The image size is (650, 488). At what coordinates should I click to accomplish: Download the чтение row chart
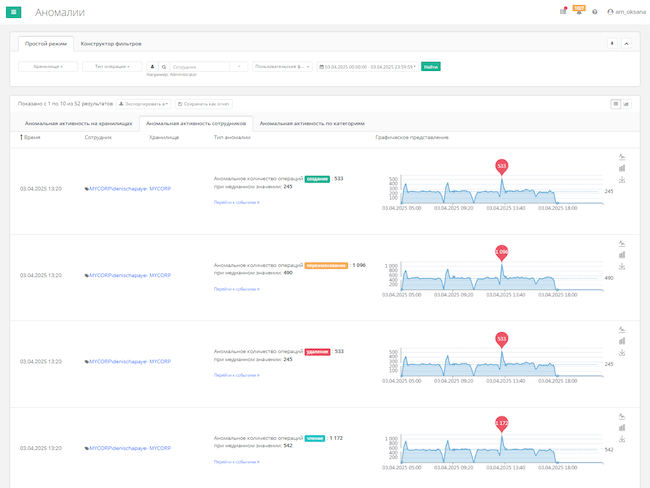pyautogui.click(x=622, y=439)
